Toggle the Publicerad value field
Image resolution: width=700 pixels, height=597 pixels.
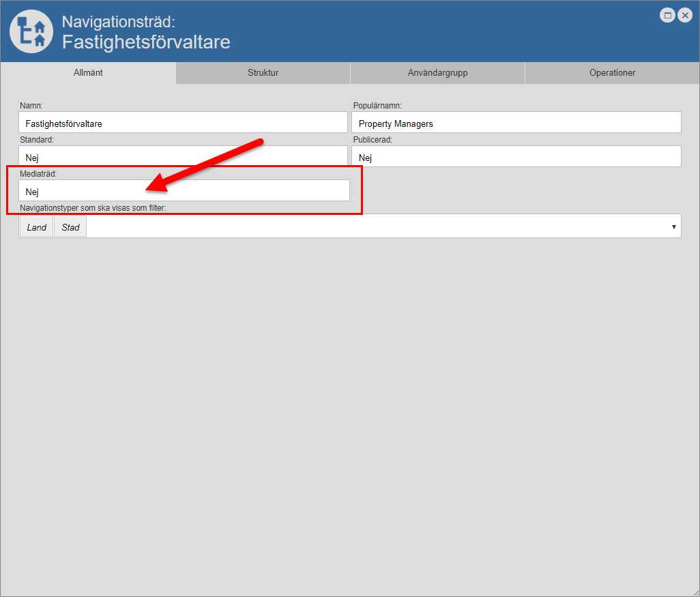516,158
